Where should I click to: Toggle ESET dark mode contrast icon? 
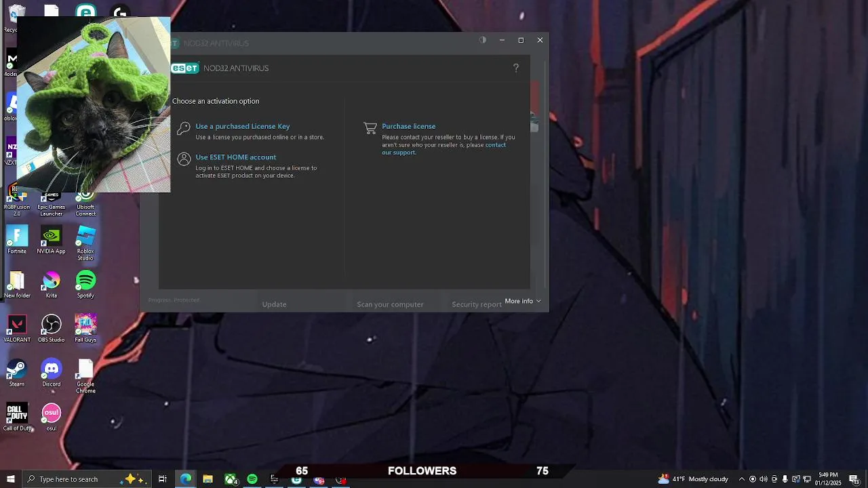point(483,40)
